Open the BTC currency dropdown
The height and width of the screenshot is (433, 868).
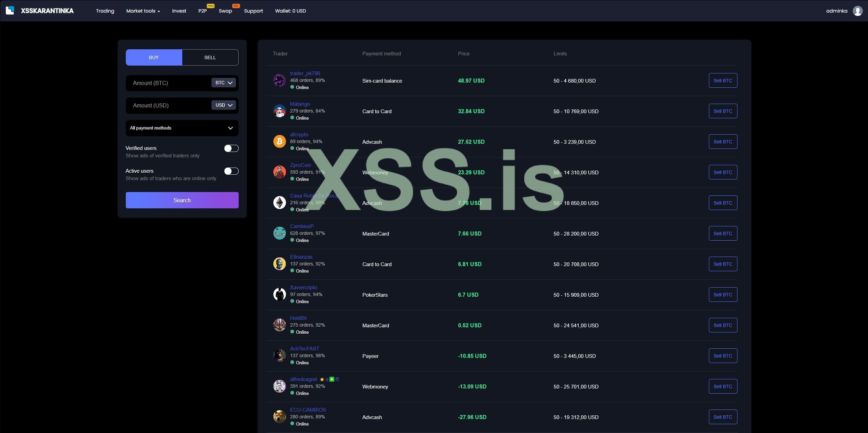[223, 83]
